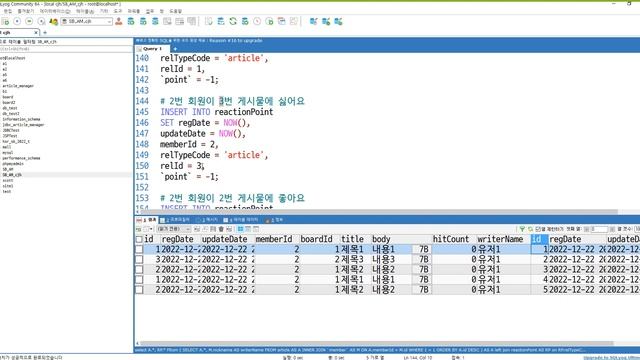This screenshot has width=640, height=360.
Task: Add a new query tab with plus
Action: tap(175, 49)
